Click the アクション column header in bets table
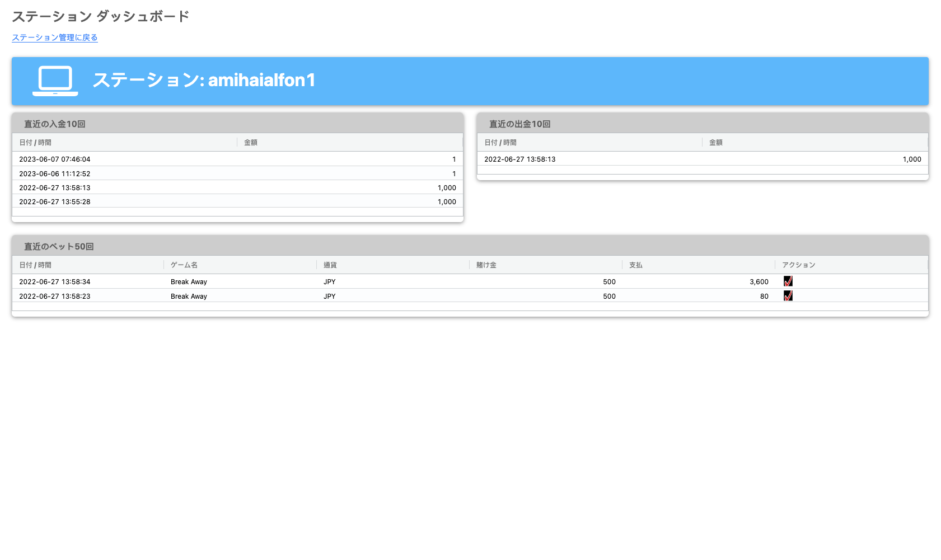941x560 pixels. [x=799, y=265]
